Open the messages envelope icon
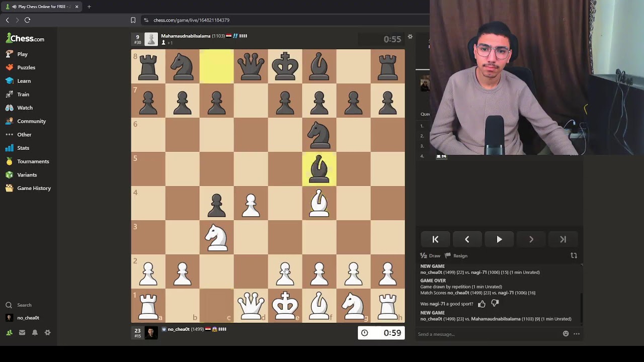The width and height of the screenshot is (644, 362). click(x=22, y=332)
